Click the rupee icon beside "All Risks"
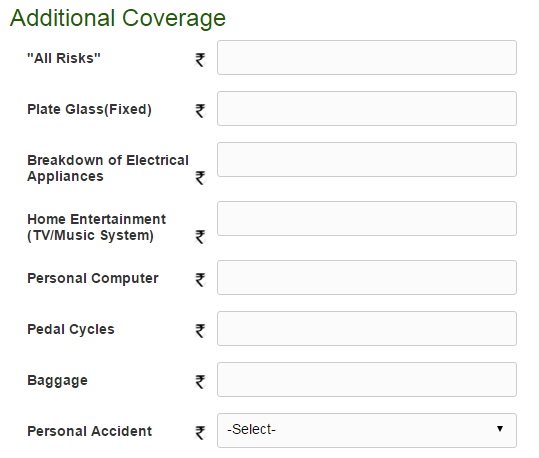The height and width of the screenshot is (458, 539). click(200, 60)
